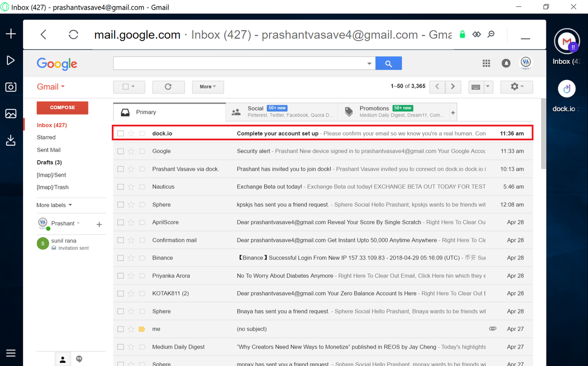Refresh the inbox with the Gmail refresh button
The height and width of the screenshot is (366, 588).
pyautogui.click(x=168, y=87)
